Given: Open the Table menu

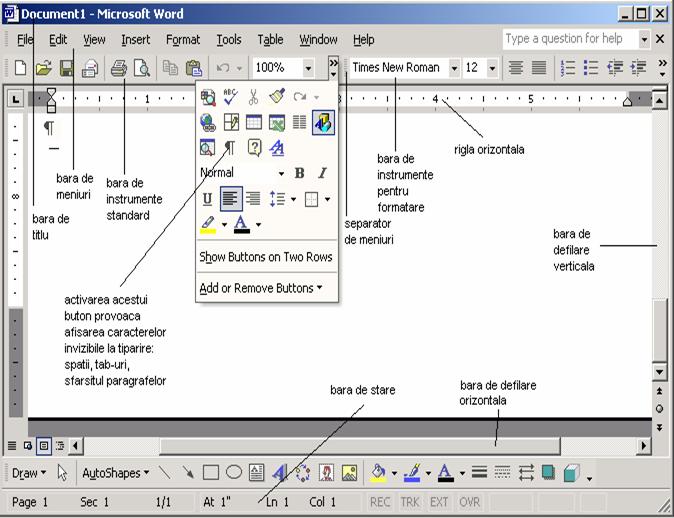Looking at the screenshot, I should (x=270, y=40).
